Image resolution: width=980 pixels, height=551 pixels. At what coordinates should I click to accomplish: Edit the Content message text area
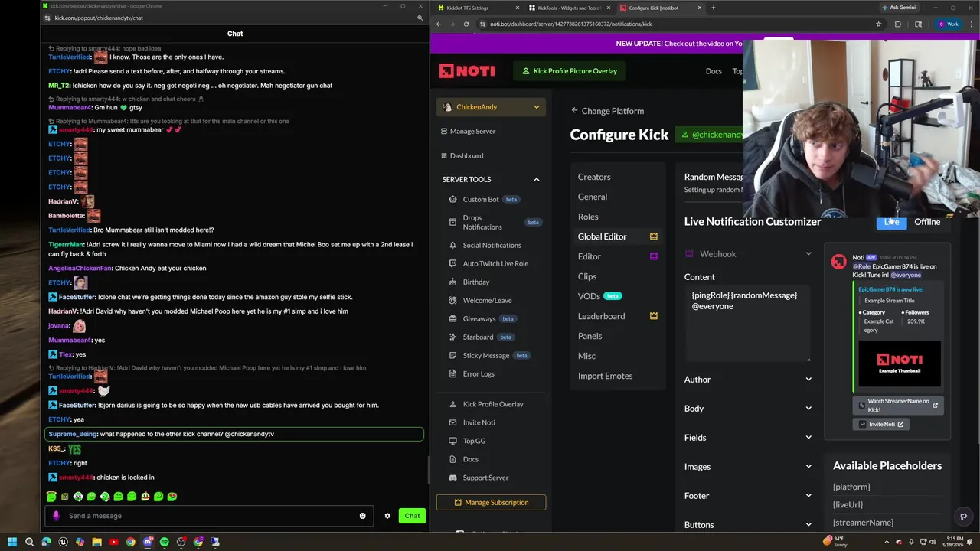(748, 325)
